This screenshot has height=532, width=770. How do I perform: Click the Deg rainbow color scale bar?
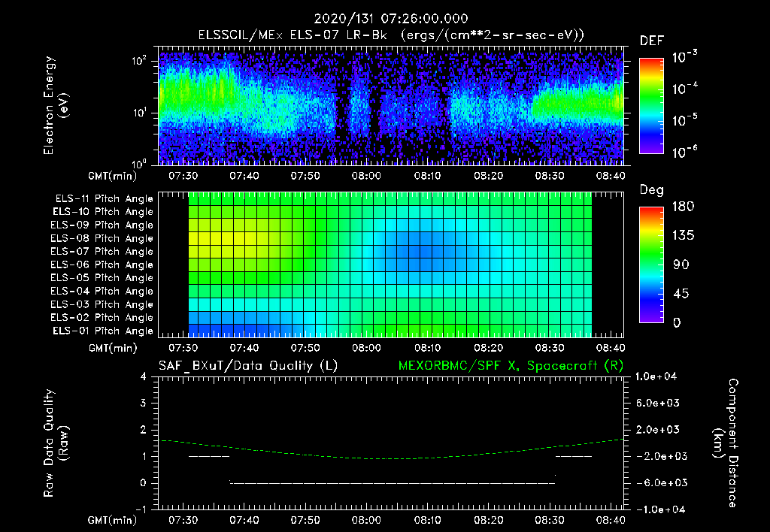(651, 264)
